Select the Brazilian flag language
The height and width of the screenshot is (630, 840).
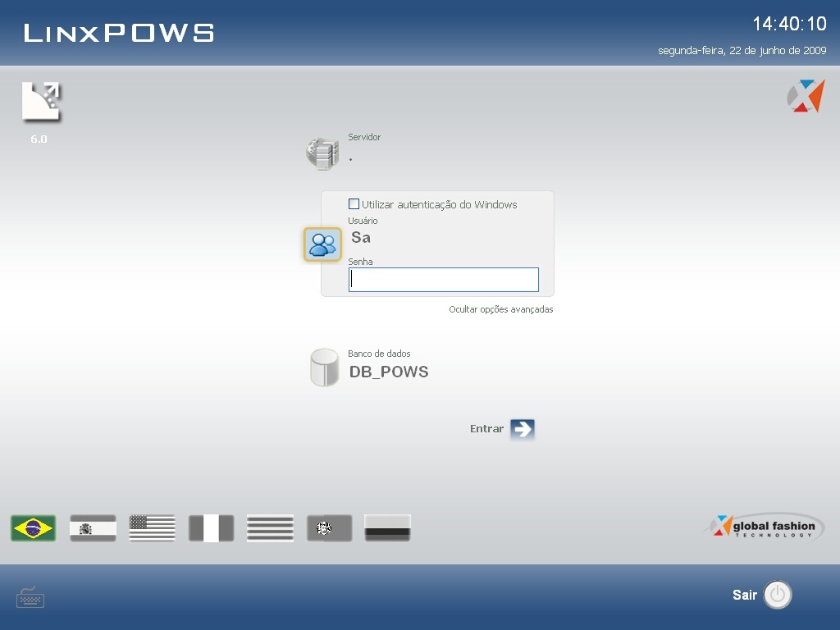pos(33,528)
